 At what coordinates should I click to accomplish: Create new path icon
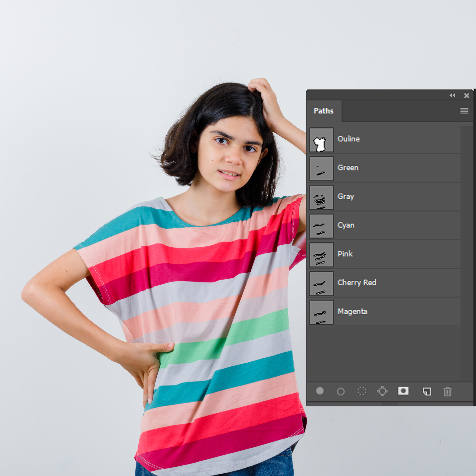[x=427, y=391]
